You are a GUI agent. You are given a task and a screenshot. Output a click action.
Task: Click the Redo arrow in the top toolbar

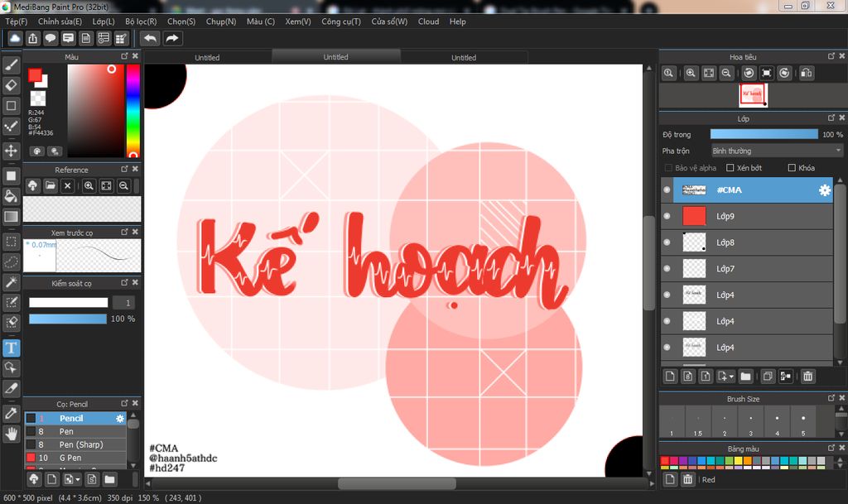click(172, 38)
